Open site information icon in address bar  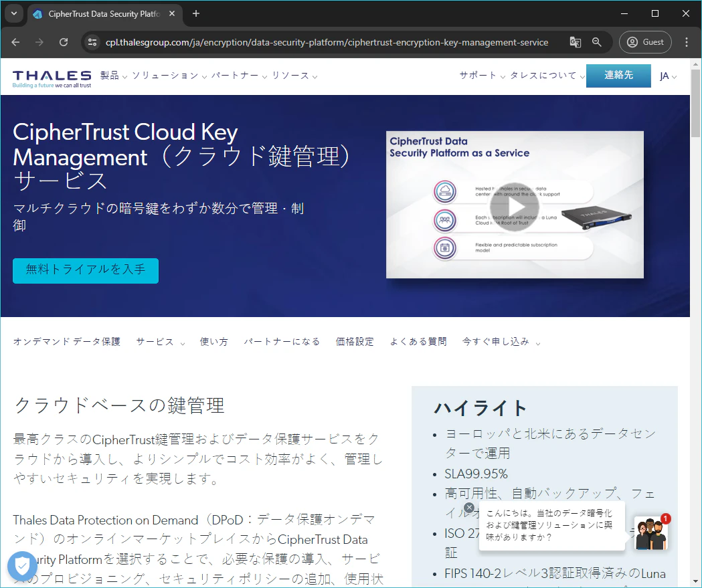coord(92,42)
